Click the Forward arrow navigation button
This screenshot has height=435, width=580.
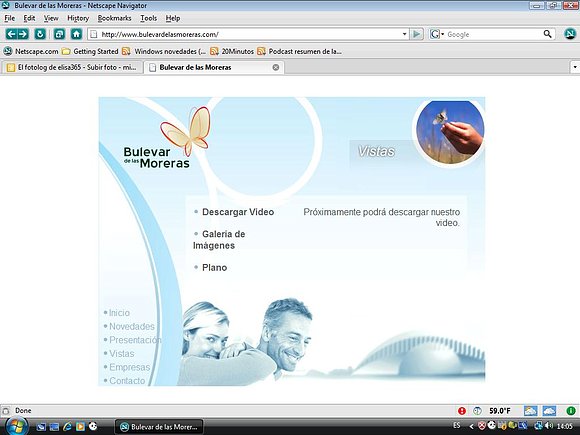click(23, 34)
